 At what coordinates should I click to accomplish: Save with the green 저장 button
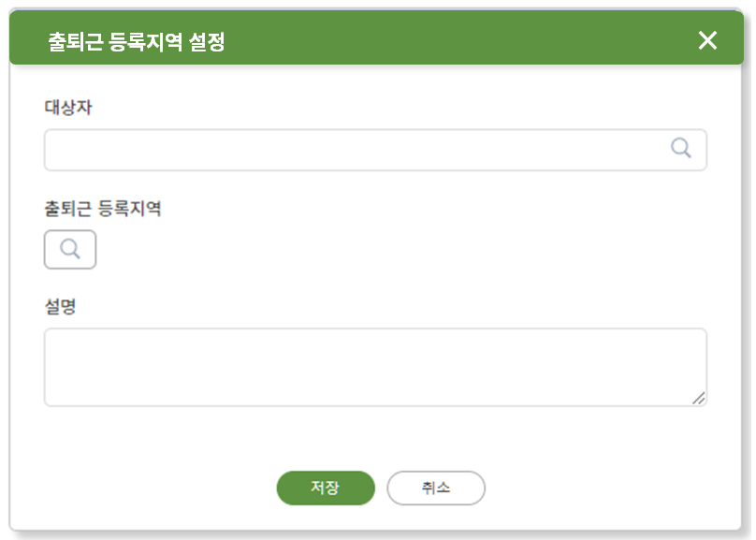(x=326, y=488)
